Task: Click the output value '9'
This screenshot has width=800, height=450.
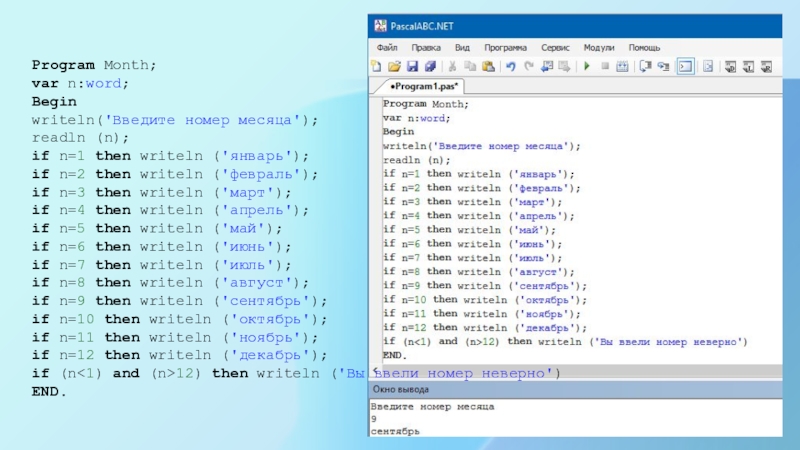Action: click(x=373, y=419)
